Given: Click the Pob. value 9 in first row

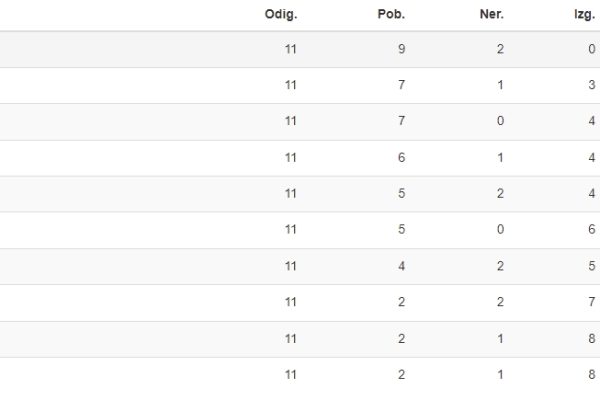Looking at the screenshot, I should [x=401, y=49].
